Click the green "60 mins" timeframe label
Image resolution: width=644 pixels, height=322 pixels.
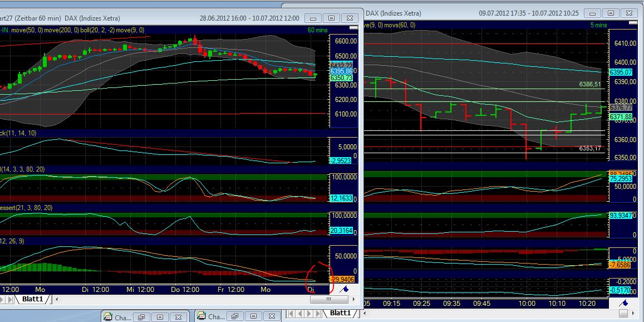pos(317,30)
